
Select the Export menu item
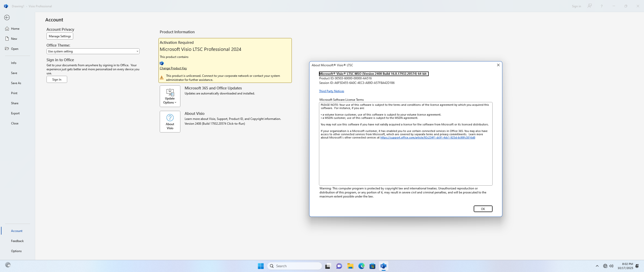click(x=15, y=113)
